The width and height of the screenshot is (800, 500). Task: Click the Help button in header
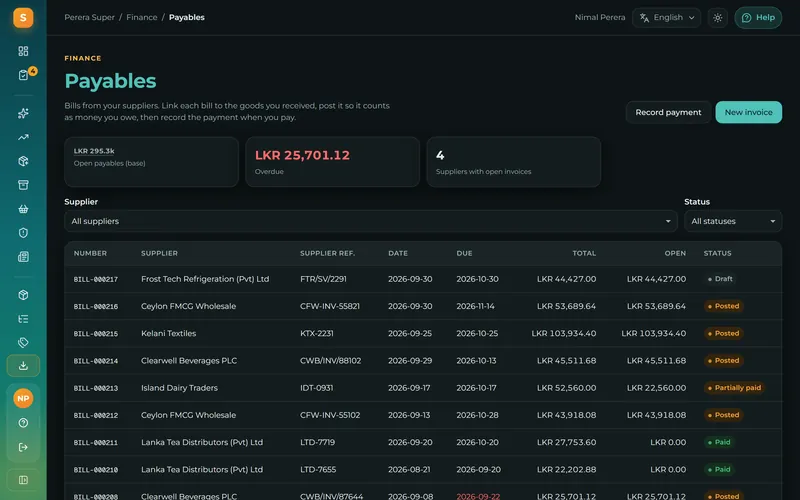click(758, 18)
